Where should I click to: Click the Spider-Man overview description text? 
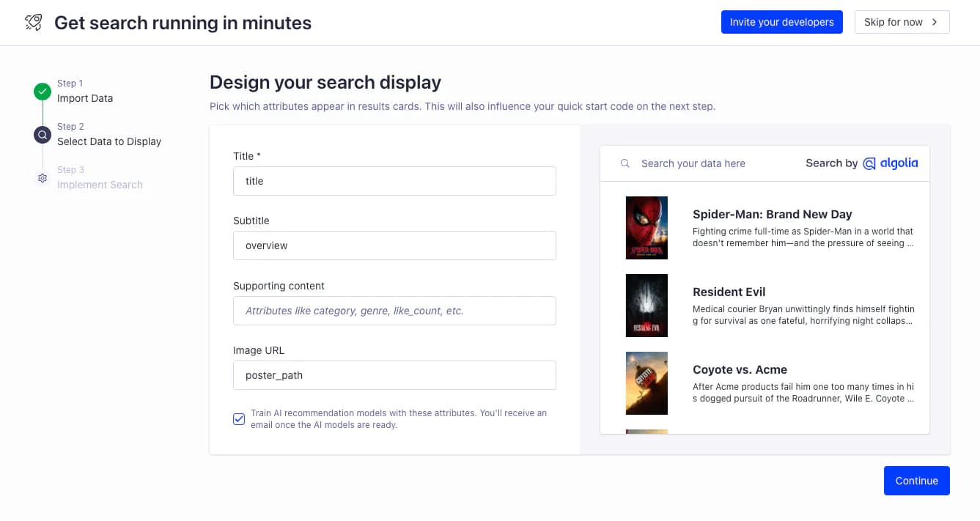[x=803, y=237]
